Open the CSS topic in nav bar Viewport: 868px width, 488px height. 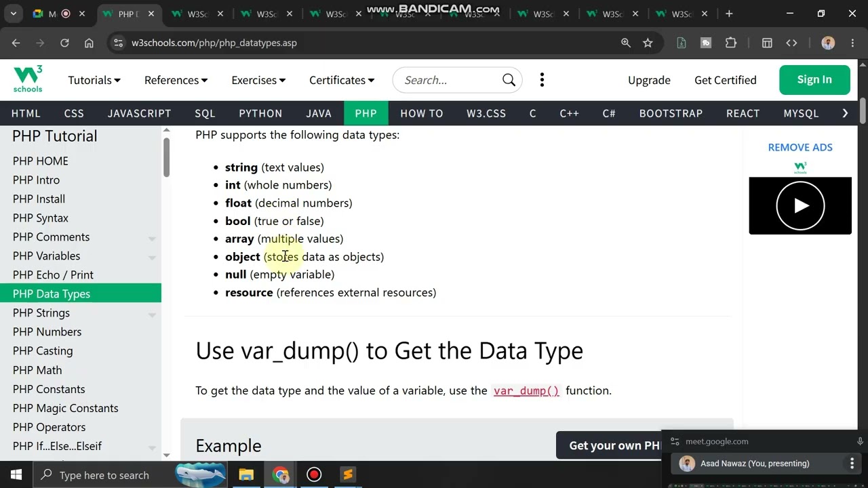pyautogui.click(x=74, y=113)
